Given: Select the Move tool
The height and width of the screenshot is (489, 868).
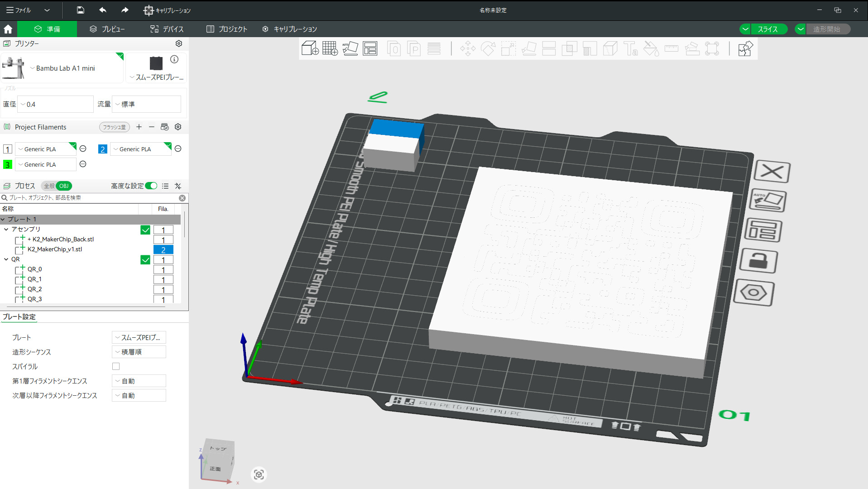Looking at the screenshot, I should 468,48.
